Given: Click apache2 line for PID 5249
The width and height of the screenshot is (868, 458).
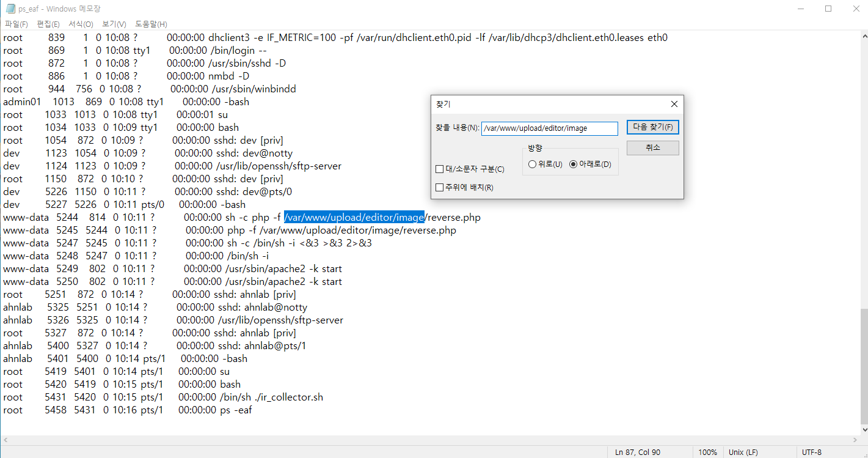Looking at the screenshot, I should [283, 268].
